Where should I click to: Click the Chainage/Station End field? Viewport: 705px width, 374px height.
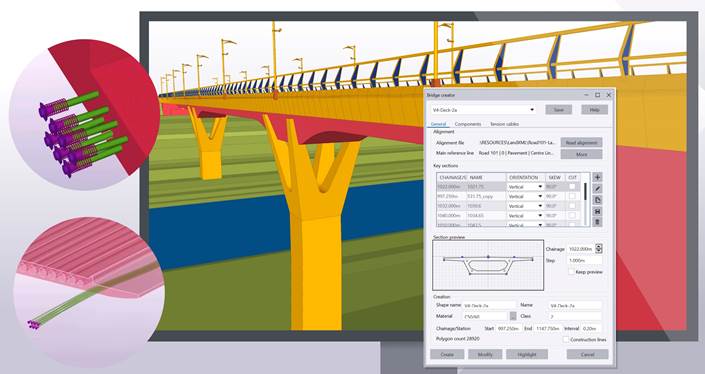[x=548, y=329]
